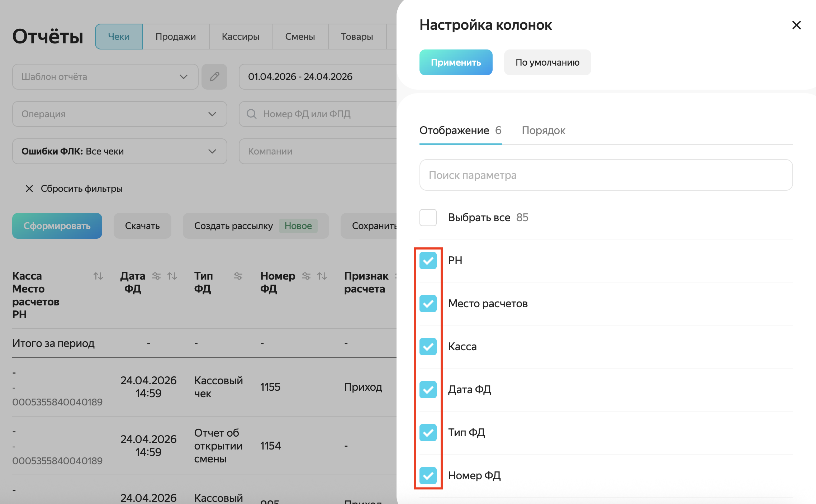The image size is (816, 504).
Task: Open filter icon in Дата ФД header
Action: [156, 276]
